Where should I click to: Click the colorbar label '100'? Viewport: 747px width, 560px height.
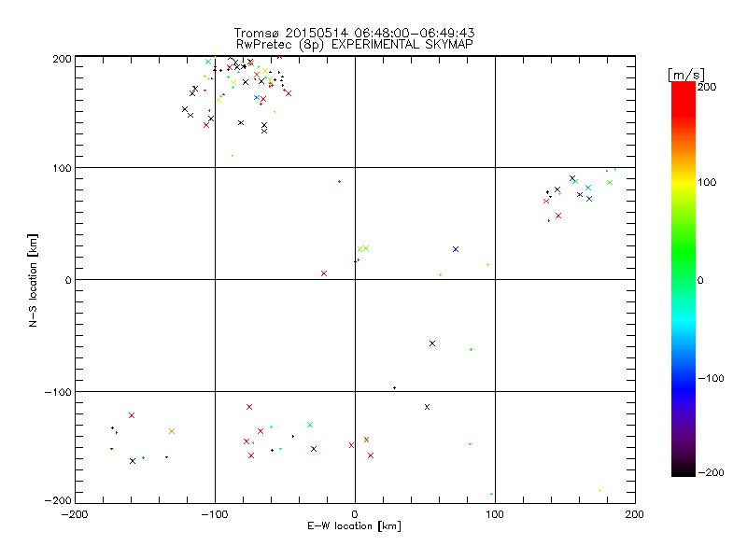click(x=707, y=182)
